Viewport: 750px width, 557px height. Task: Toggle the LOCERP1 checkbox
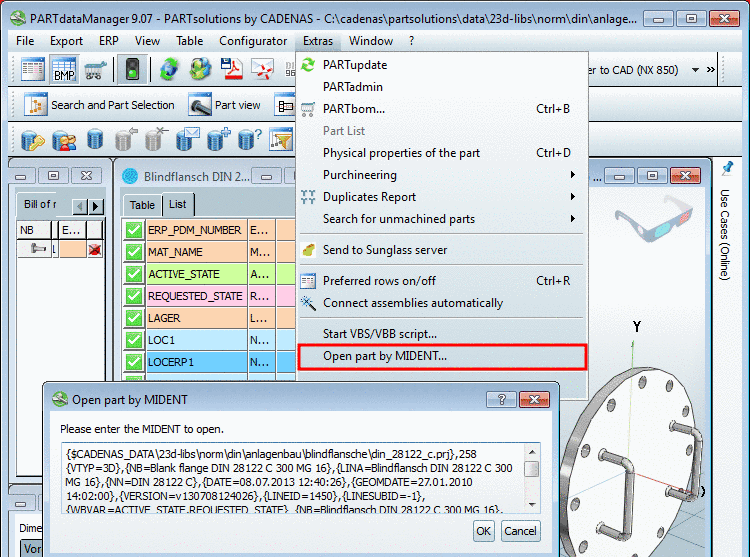(x=134, y=362)
